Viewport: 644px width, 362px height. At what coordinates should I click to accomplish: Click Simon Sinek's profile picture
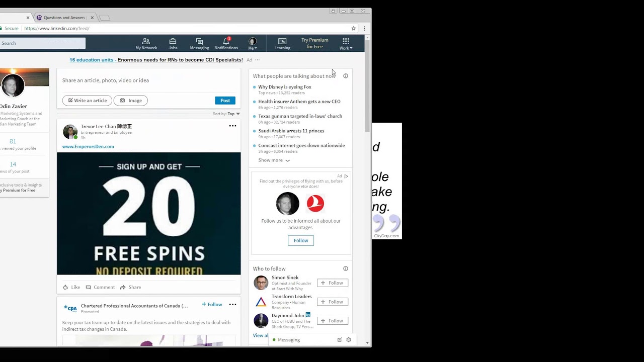coord(261,283)
